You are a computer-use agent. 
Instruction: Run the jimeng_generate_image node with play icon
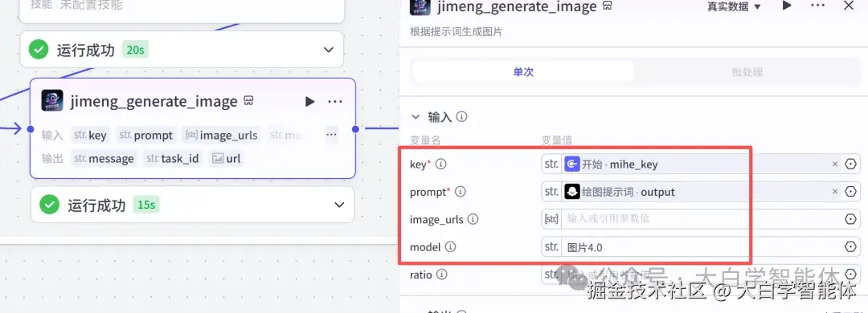point(309,101)
